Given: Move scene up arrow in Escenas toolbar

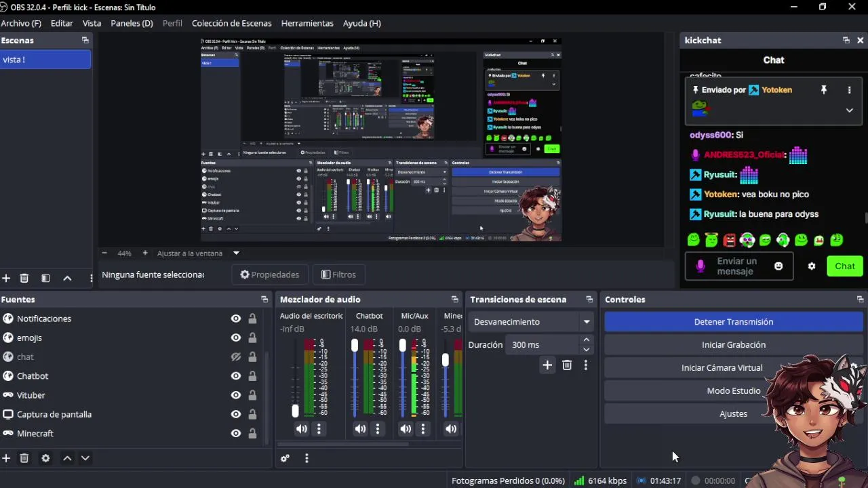Looking at the screenshot, I should click(x=67, y=278).
